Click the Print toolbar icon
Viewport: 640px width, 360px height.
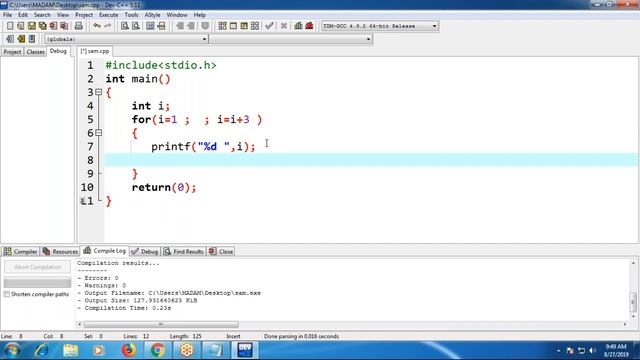(x=78, y=26)
